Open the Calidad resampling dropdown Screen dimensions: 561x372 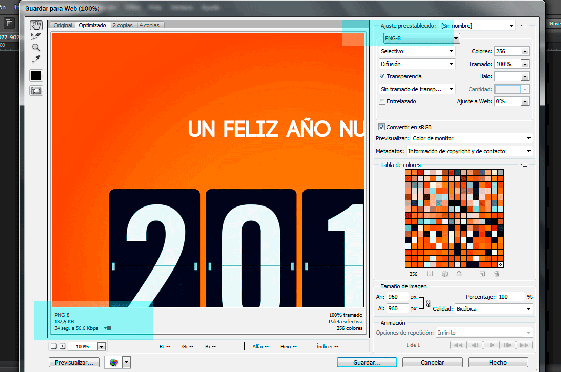[494, 309]
